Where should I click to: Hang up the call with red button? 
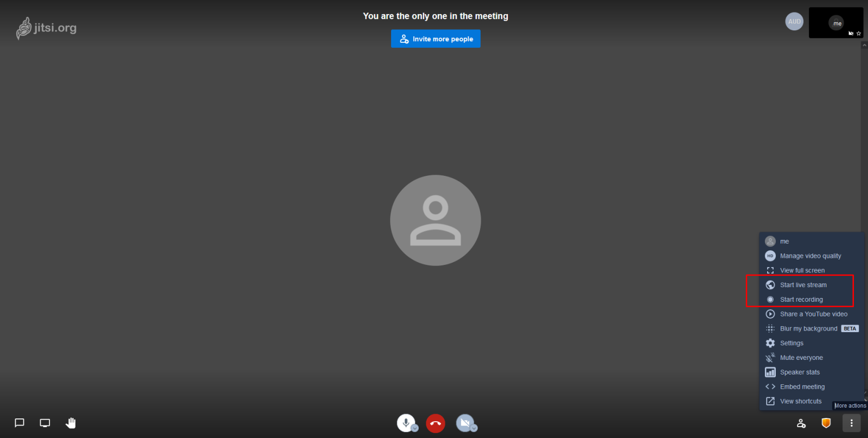[435, 423]
